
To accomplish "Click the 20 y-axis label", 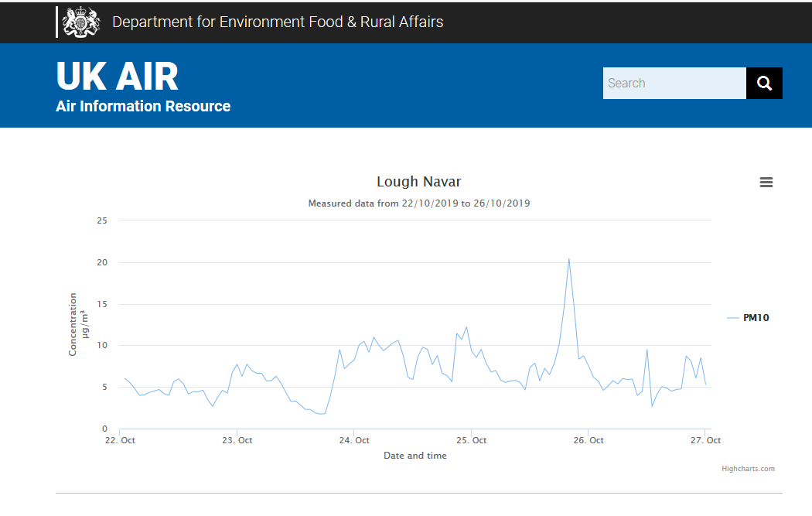I will pyautogui.click(x=102, y=263).
